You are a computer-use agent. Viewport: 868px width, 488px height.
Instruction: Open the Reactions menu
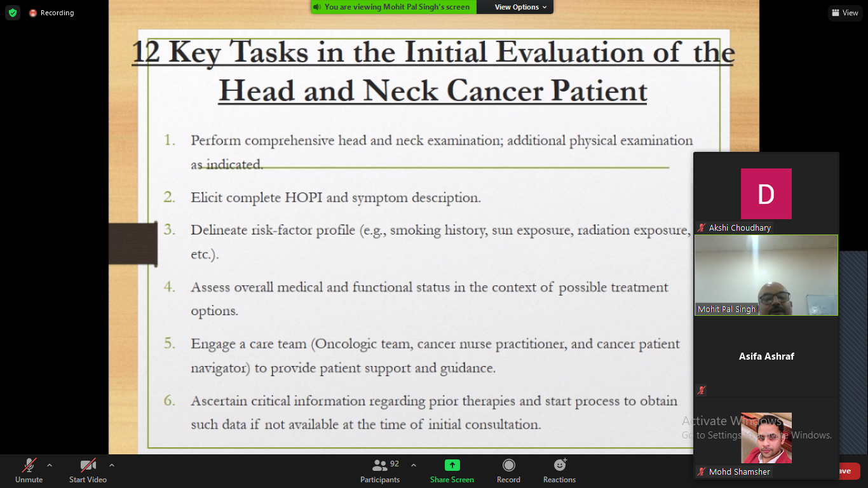tap(559, 471)
